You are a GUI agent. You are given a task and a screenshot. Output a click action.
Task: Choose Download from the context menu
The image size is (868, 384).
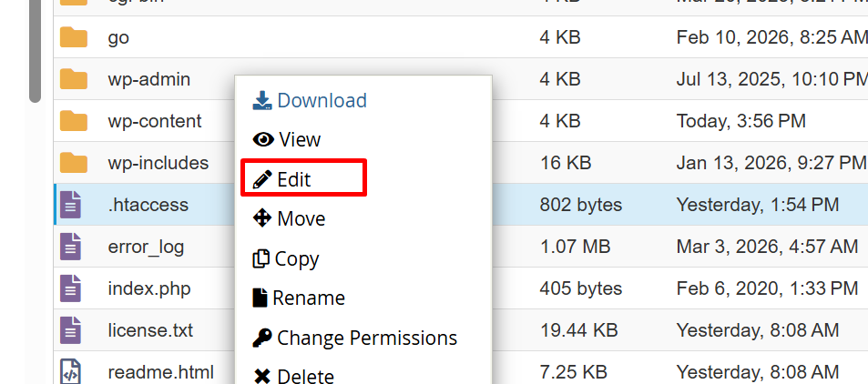pyautogui.click(x=310, y=100)
